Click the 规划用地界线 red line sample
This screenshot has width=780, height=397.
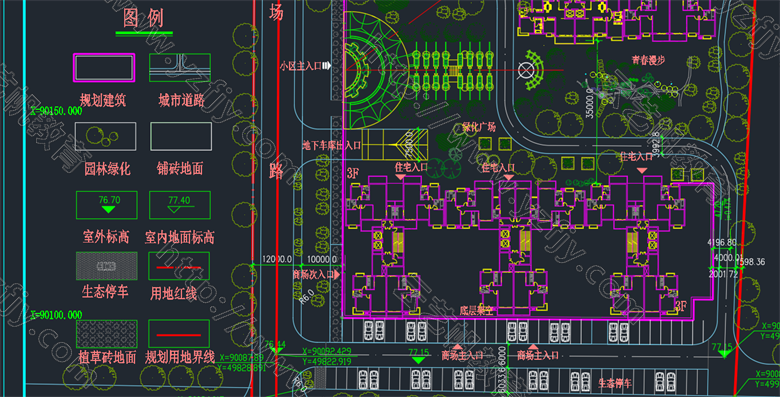pyautogui.click(x=179, y=334)
